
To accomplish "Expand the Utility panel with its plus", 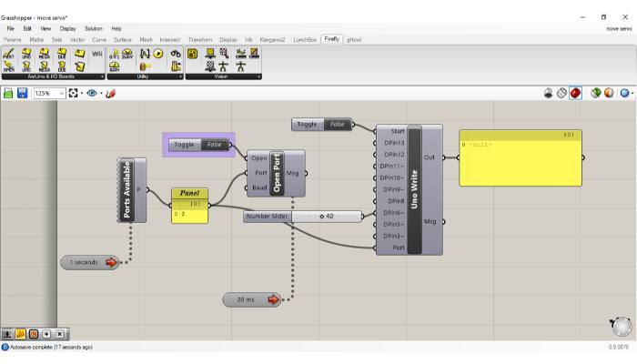I will click(x=180, y=76).
